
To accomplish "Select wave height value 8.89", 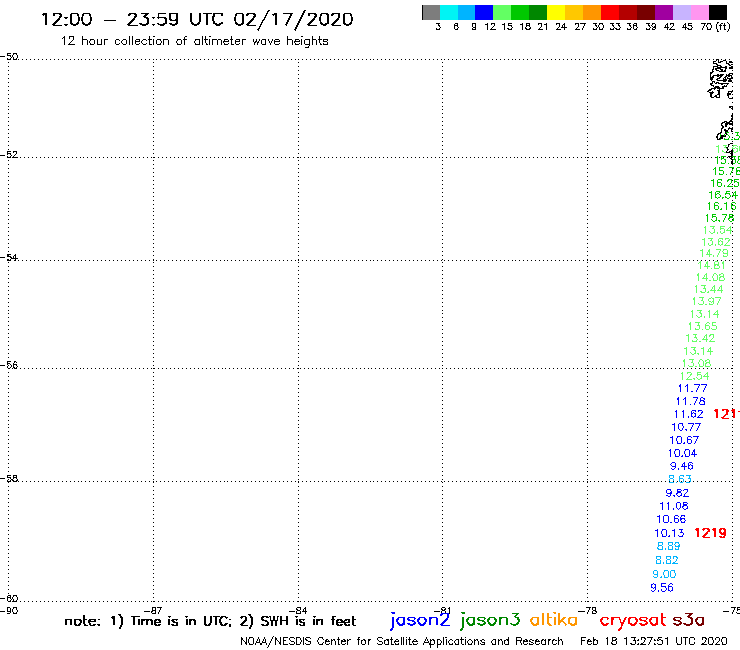I will 669,547.
